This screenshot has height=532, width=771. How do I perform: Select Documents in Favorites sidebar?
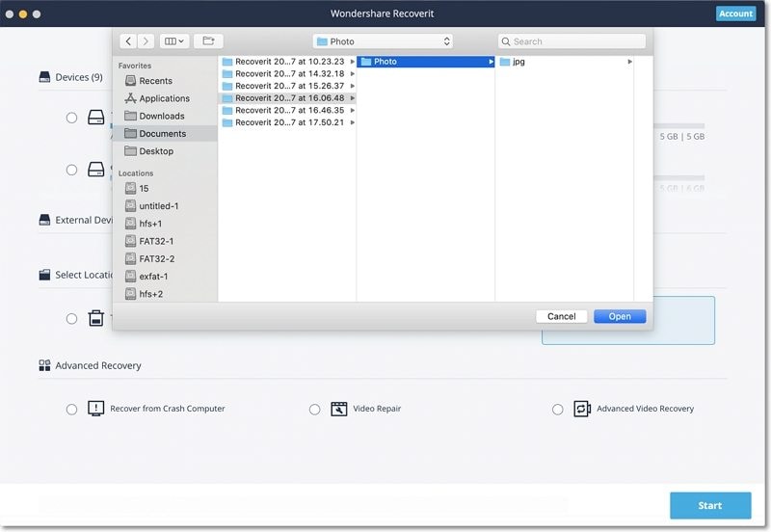[x=164, y=134]
